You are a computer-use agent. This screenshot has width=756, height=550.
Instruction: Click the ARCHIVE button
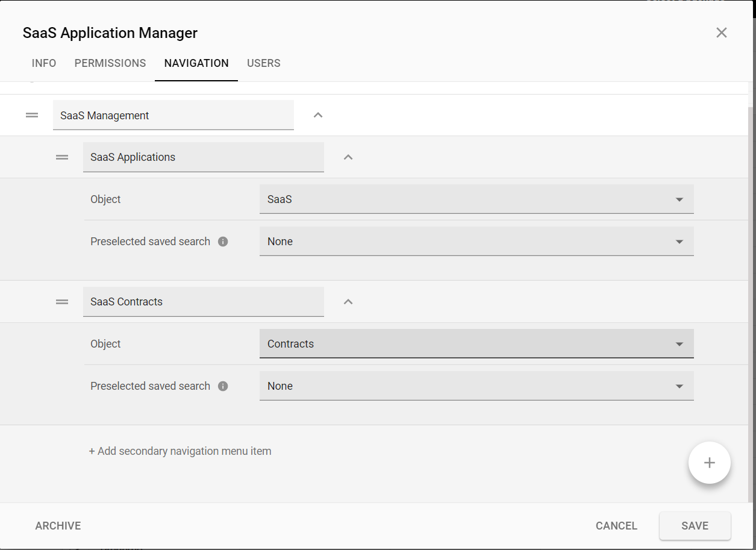(57, 525)
